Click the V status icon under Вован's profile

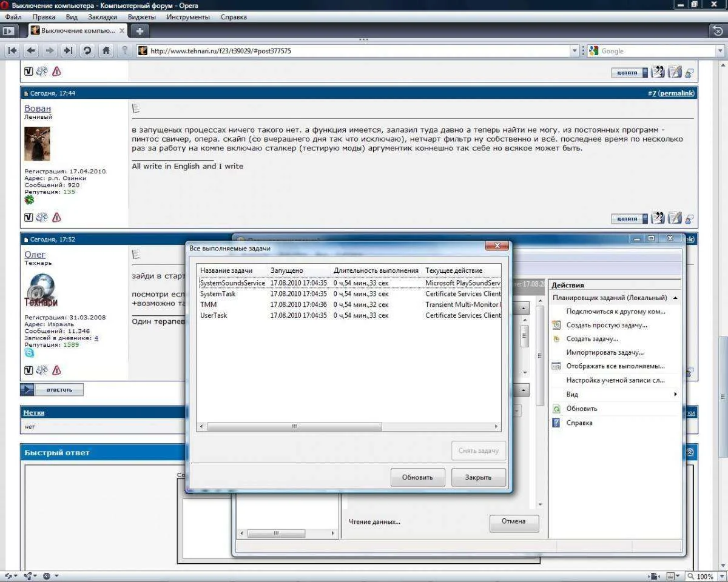pos(29,217)
